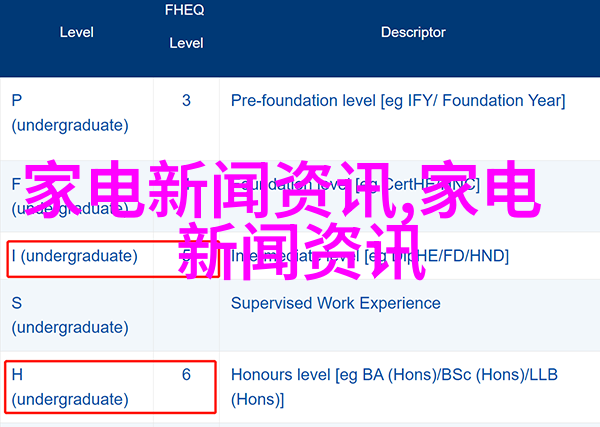Viewport: 600px width, 427px height.
Task: Click the Intermediate level DipHE/FD/HND descriptor
Action: point(370,256)
